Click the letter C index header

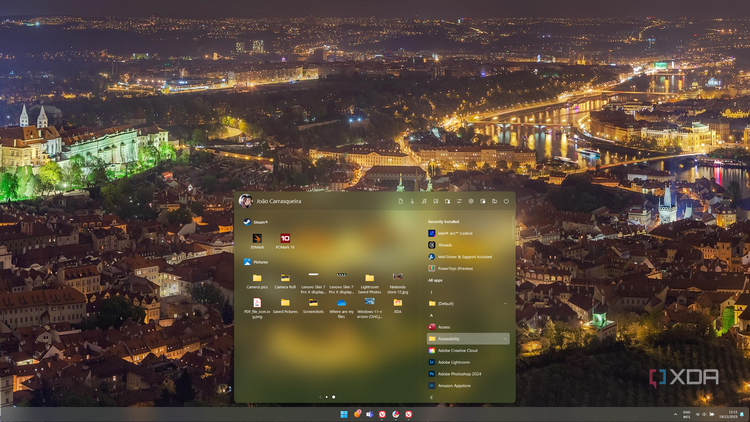[431, 397]
